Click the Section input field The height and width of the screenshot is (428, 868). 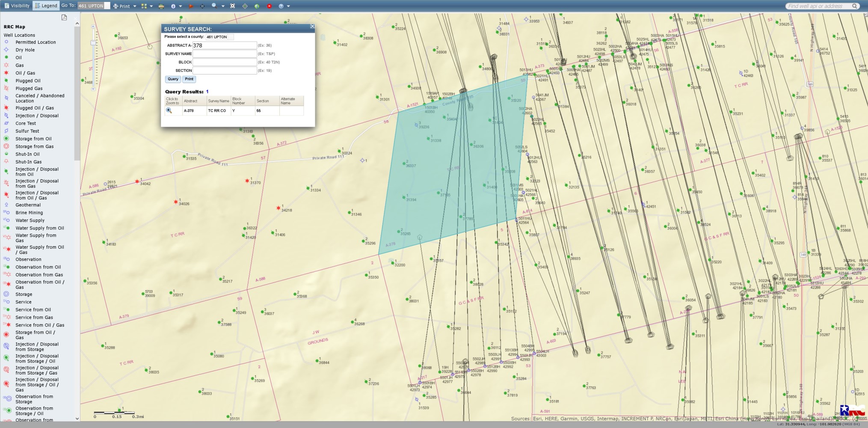[225, 70]
